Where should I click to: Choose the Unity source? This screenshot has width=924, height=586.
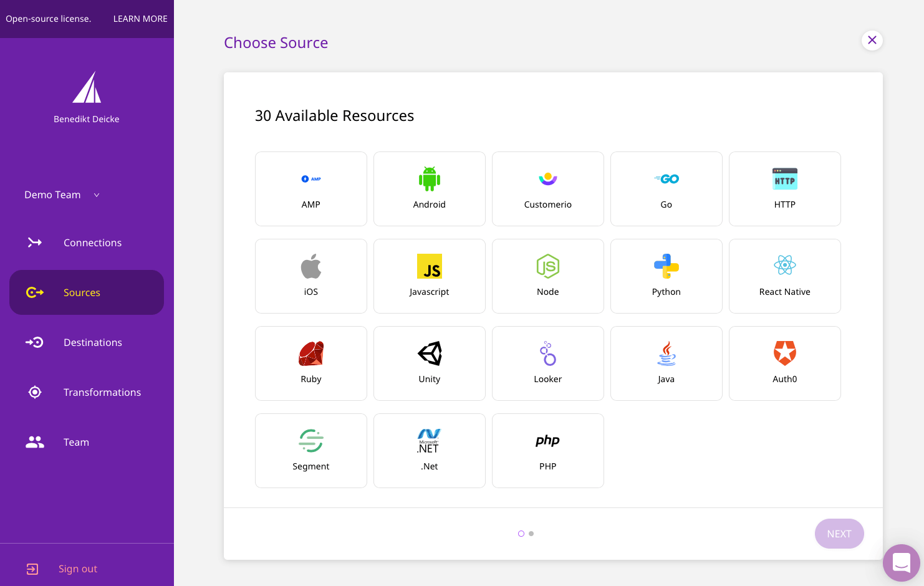coord(429,363)
